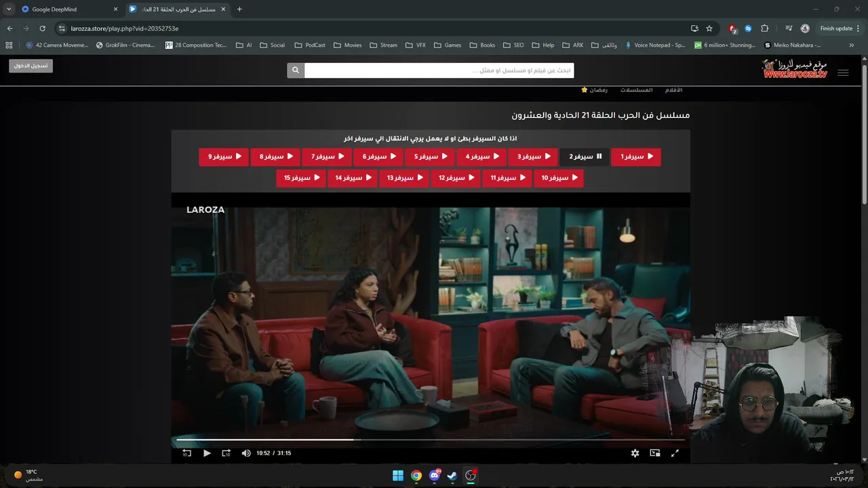Open the 42 Camera Moveme... bookmark
Viewport: 868px width, 488px height.
pos(57,45)
